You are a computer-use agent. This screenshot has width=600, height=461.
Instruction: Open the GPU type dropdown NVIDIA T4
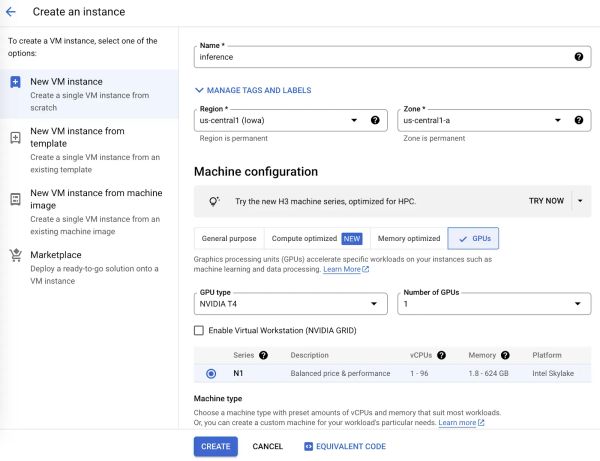point(290,304)
